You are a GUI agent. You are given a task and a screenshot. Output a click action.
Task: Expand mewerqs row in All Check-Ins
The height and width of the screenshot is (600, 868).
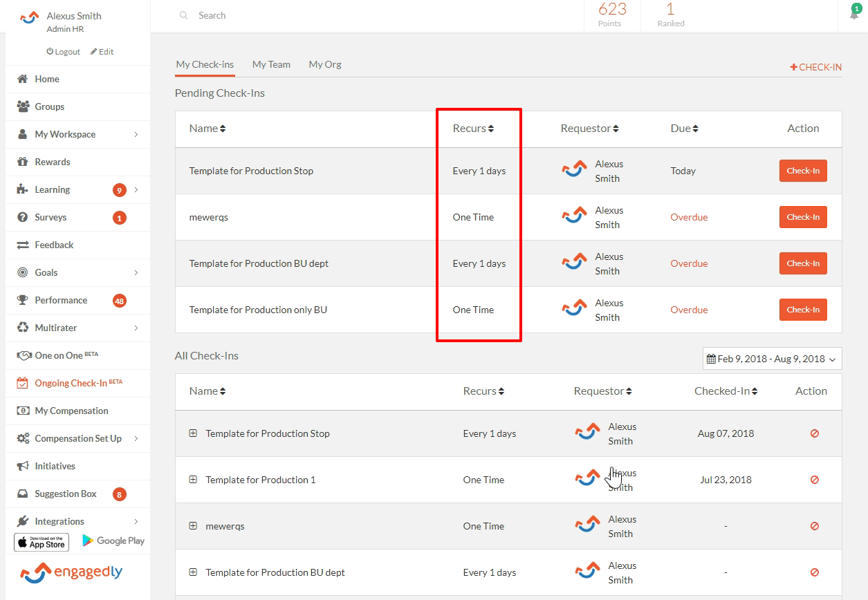coord(193,526)
